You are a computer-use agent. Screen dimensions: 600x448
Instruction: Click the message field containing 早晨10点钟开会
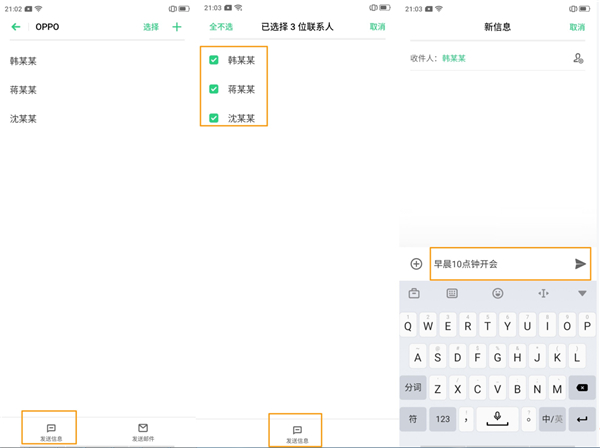pyautogui.click(x=498, y=264)
